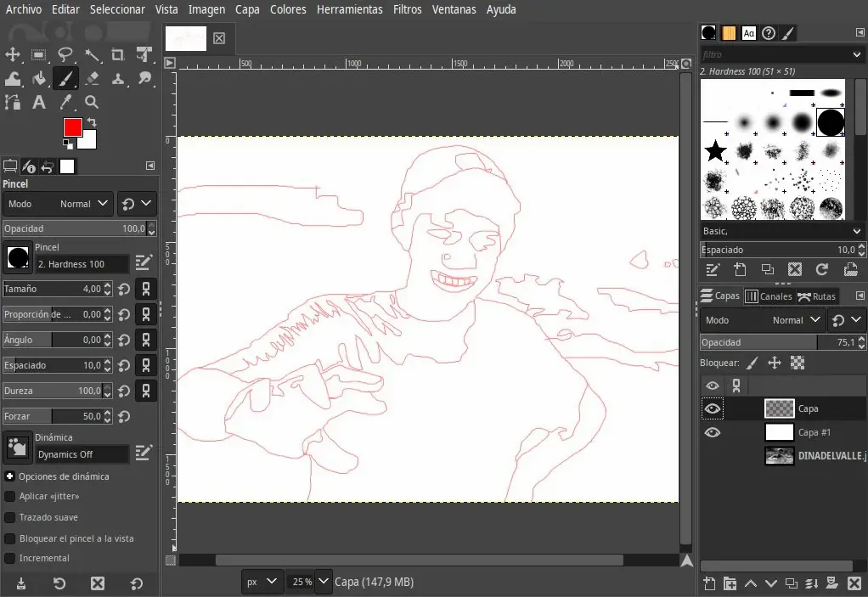The image size is (868, 597).
Task: Click the Dynamics Off field
Action: point(82,454)
